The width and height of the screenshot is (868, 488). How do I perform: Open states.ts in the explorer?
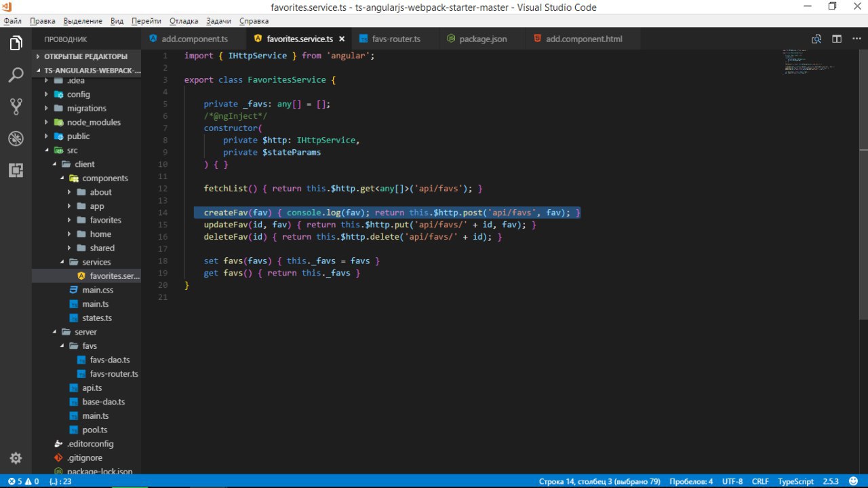87,318
